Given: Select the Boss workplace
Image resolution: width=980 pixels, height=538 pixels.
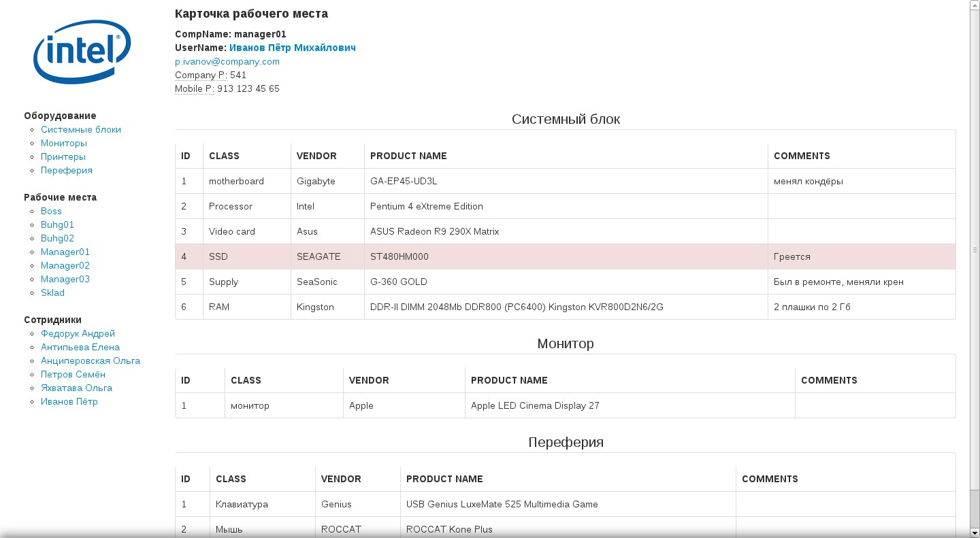Looking at the screenshot, I should click(51, 211).
